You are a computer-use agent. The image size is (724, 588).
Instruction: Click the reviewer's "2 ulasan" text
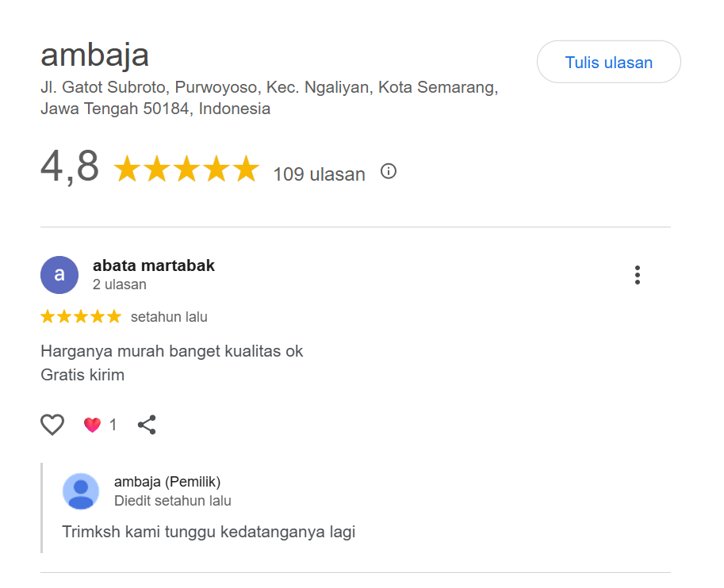pyautogui.click(x=120, y=284)
